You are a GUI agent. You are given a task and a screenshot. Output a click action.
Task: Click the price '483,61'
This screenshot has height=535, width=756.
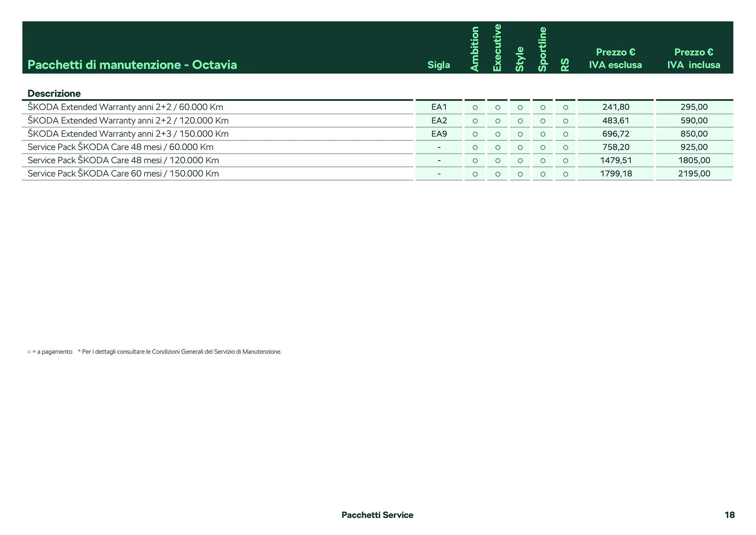(x=616, y=121)
